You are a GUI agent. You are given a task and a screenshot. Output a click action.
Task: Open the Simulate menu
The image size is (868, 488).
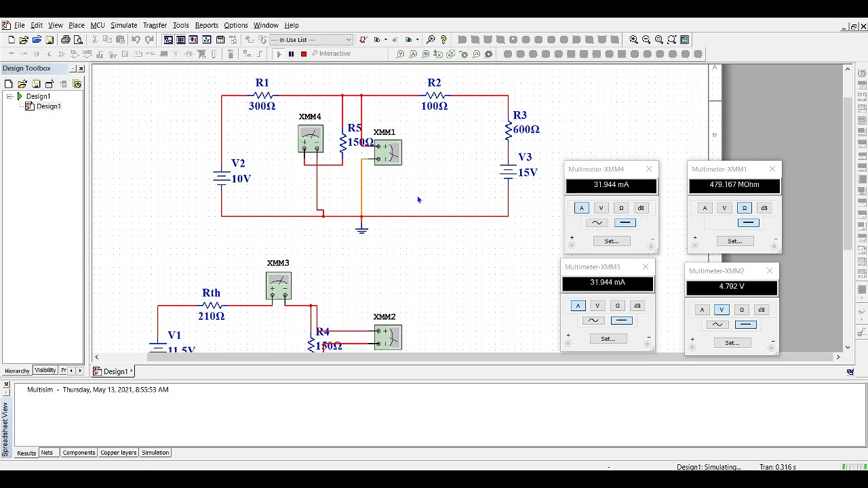(x=124, y=25)
